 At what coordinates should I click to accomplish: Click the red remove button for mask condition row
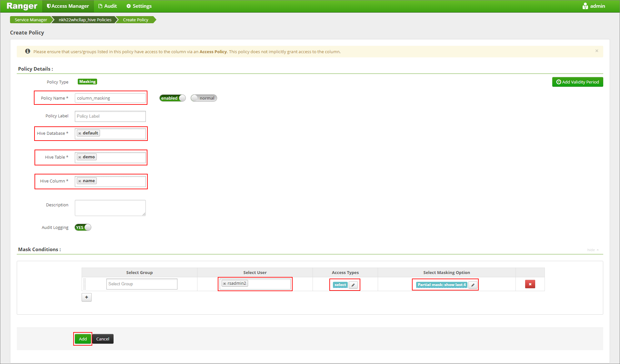(x=530, y=284)
